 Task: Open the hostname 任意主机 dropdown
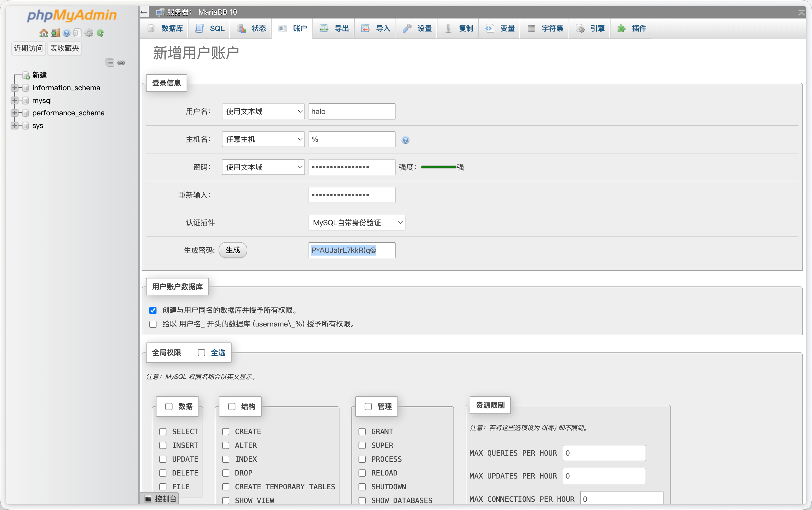point(263,139)
